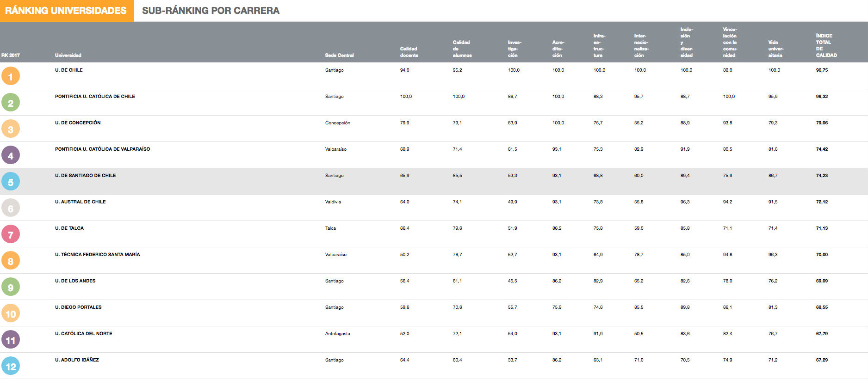Viewport: 868px width, 380px height.
Task: Click the orange rank 1 circle badge
Action: pos(11,76)
